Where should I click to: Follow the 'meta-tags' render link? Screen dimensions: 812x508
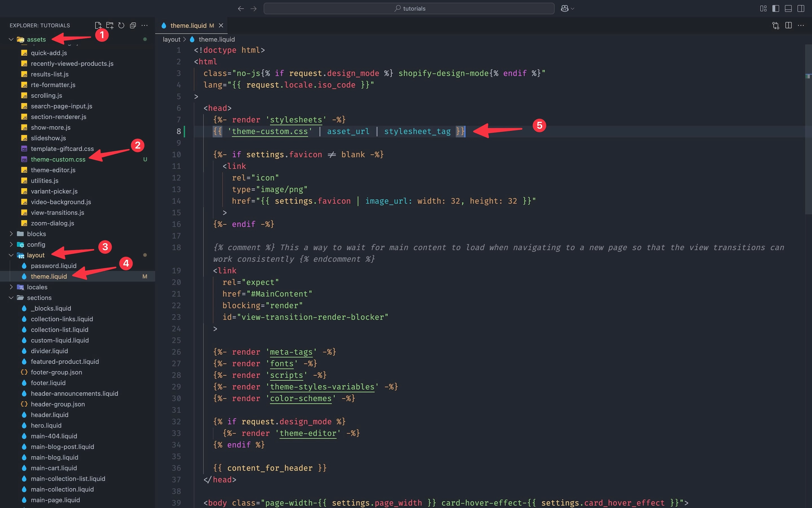click(291, 352)
